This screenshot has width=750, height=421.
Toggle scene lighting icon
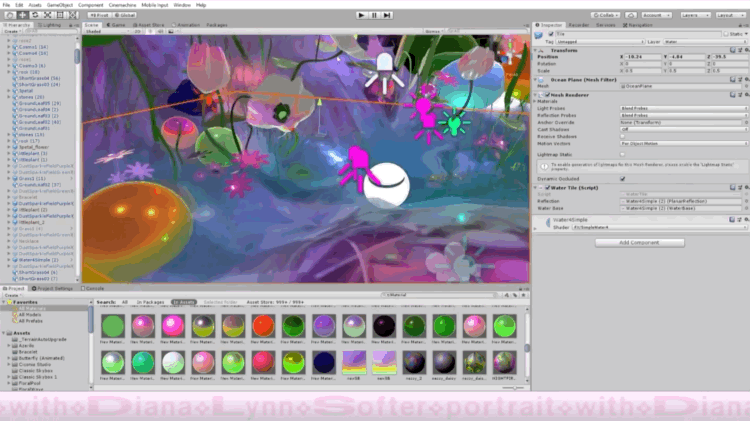[150, 32]
